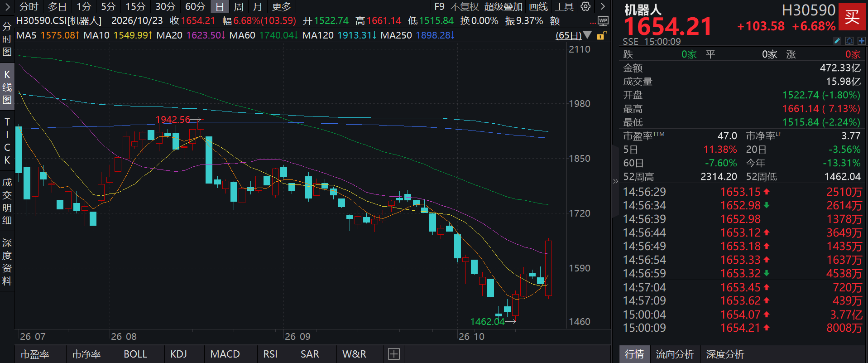Open 市盈率 indicator tab
Screen dimensions: 868x363
pyautogui.click(x=35, y=354)
